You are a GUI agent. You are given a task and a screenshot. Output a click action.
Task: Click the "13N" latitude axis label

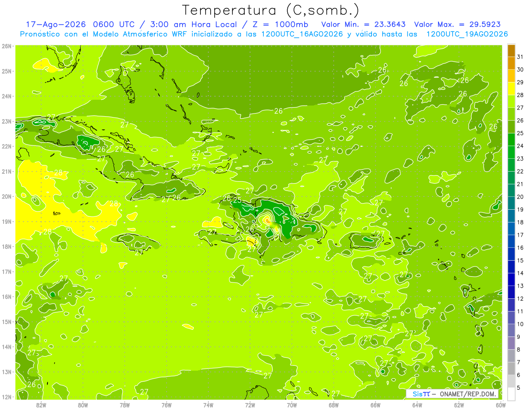[6, 372]
